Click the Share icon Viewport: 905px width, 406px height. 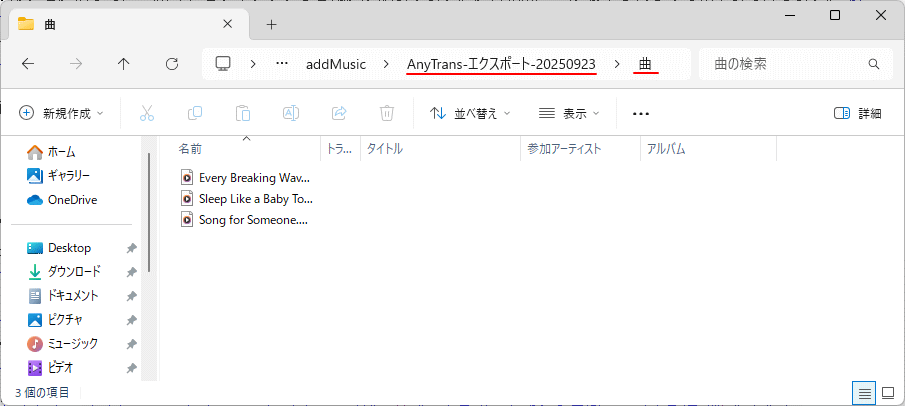click(x=339, y=113)
